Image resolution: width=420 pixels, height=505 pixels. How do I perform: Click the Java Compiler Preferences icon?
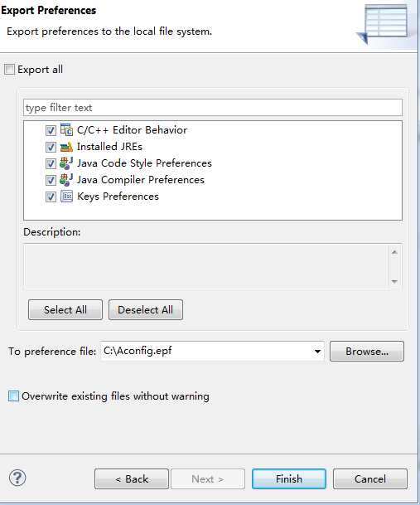coord(66,180)
